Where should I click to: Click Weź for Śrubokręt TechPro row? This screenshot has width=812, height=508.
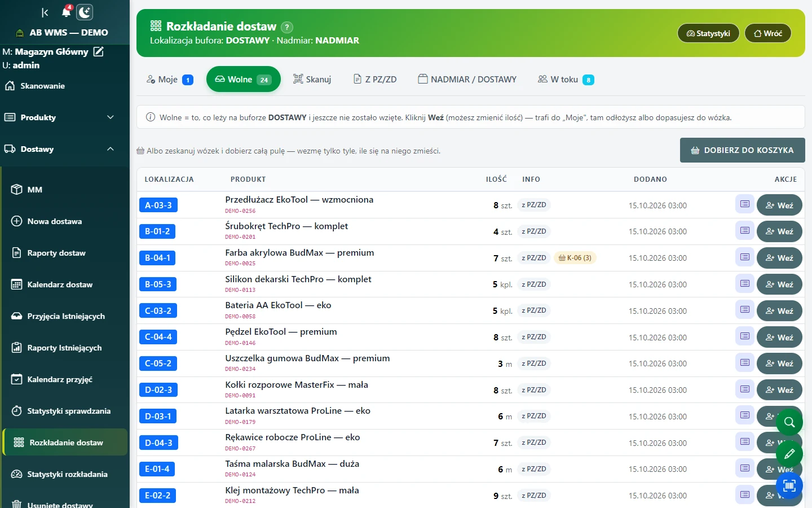click(779, 231)
